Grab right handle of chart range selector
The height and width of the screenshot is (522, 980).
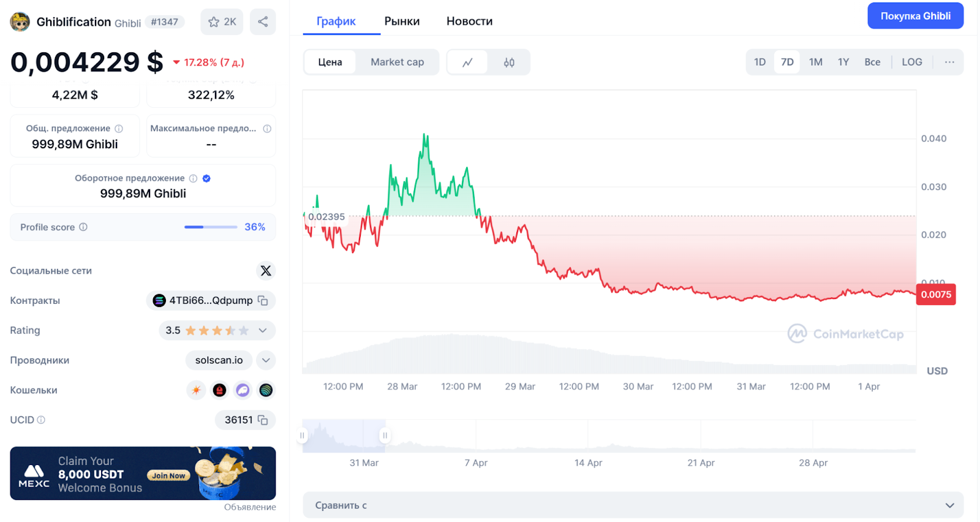pos(385,436)
